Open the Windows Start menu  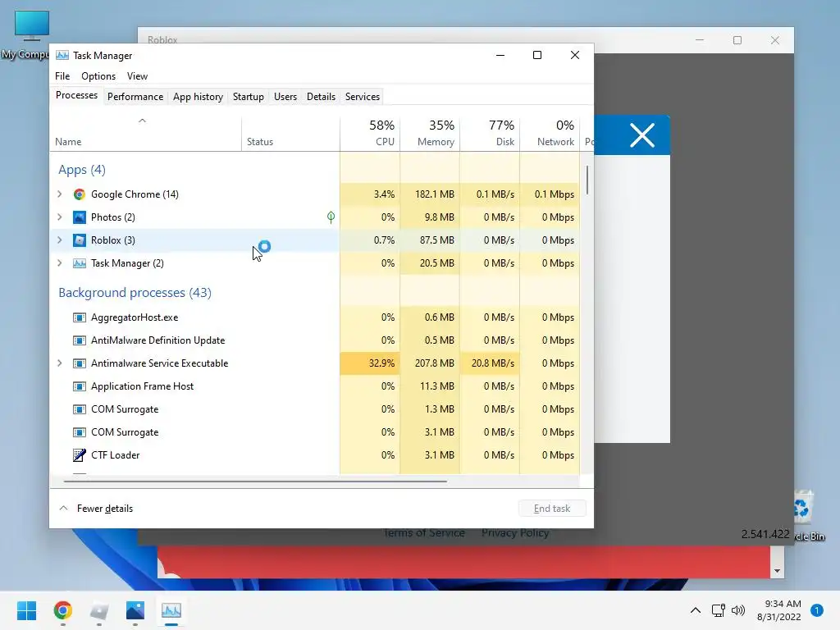tap(27, 610)
